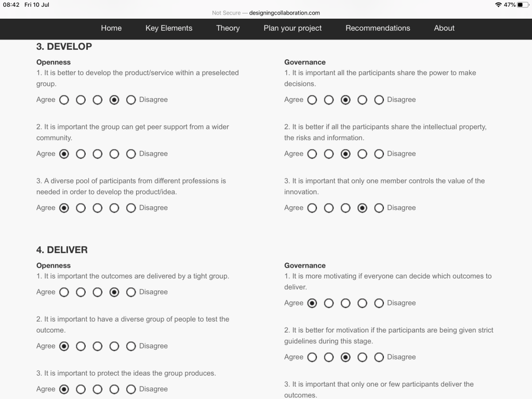This screenshot has width=532, height=399.
Task: Navigate to Recommendations
Action: pyautogui.click(x=378, y=28)
